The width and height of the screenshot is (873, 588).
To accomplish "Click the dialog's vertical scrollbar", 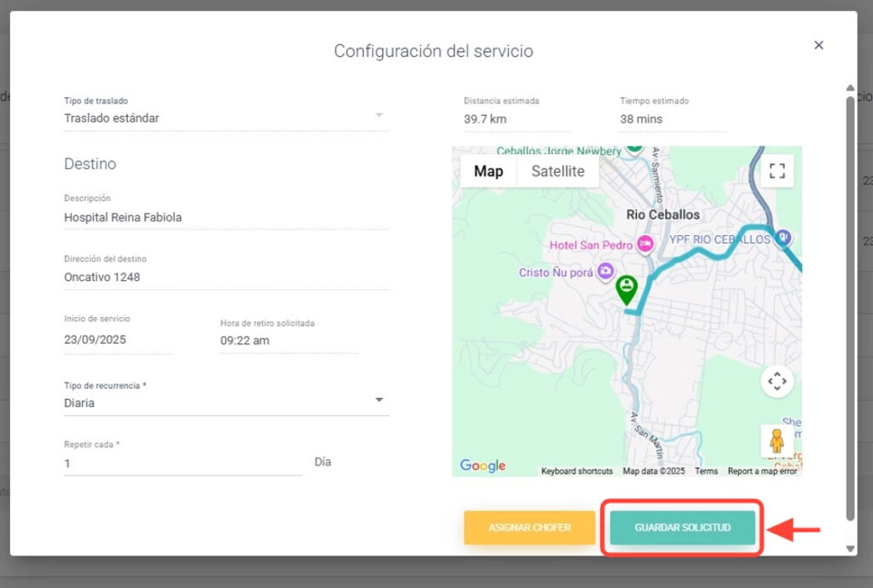I will (849, 307).
